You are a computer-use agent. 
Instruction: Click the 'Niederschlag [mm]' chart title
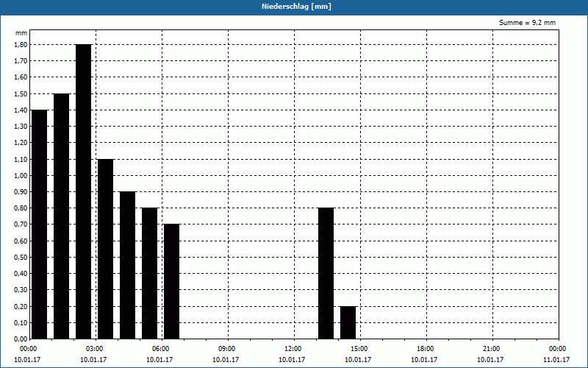click(x=296, y=7)
